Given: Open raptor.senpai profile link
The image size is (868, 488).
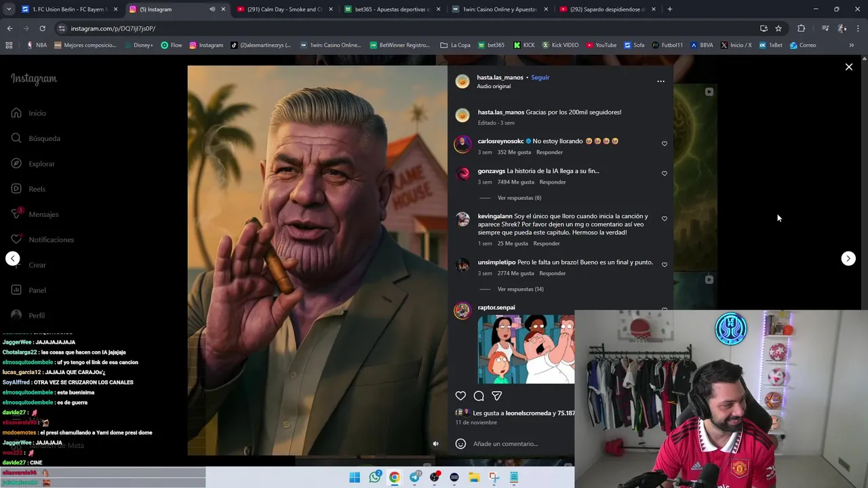Looking at the screenshot, I should [496, 308].
